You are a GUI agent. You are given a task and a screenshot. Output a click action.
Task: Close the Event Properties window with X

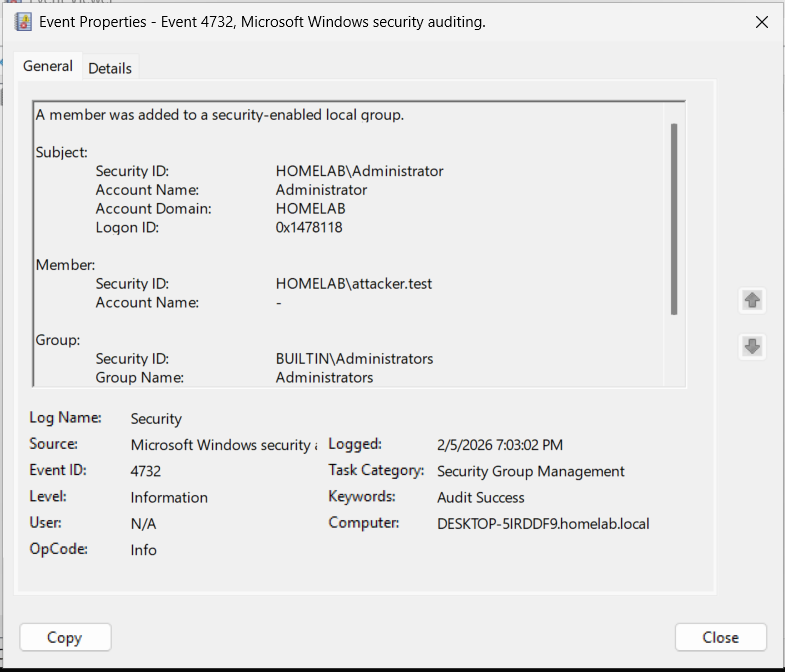click(762, 22)
